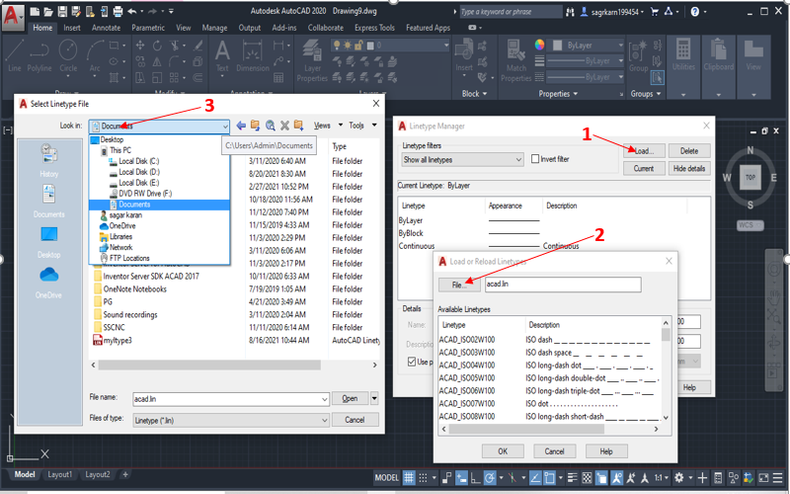Toggle ortho mode in the status bar
The image size is (790, 494).
point(475,477)
